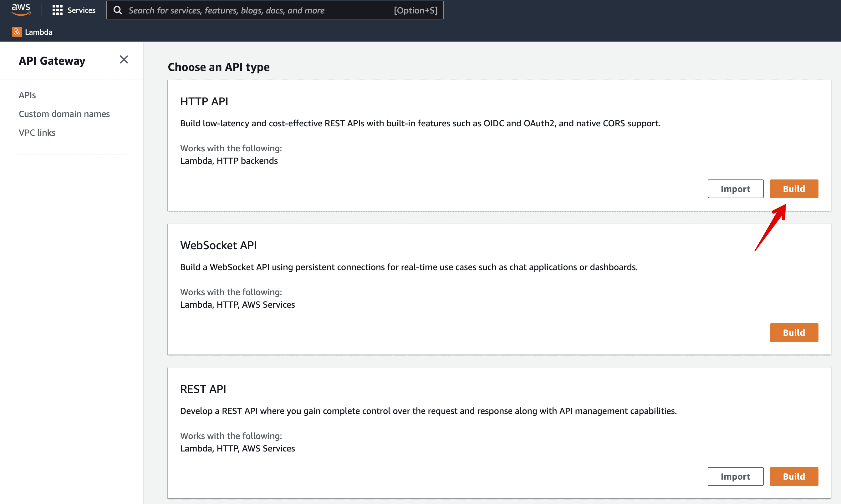
Task: Click Build under REST API
Action: pyautogui.click(x=794, y=476)
